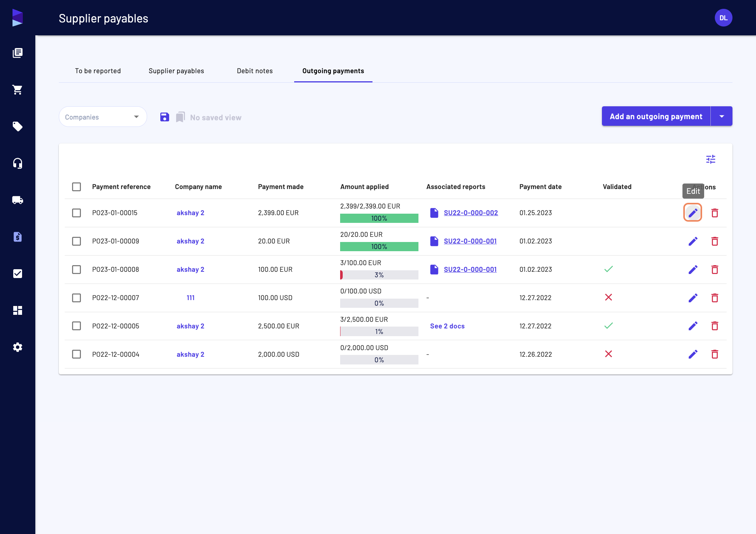Click the save view floppy icon
Viewport: 756px width, 534px height.
(x=165, y=117)
